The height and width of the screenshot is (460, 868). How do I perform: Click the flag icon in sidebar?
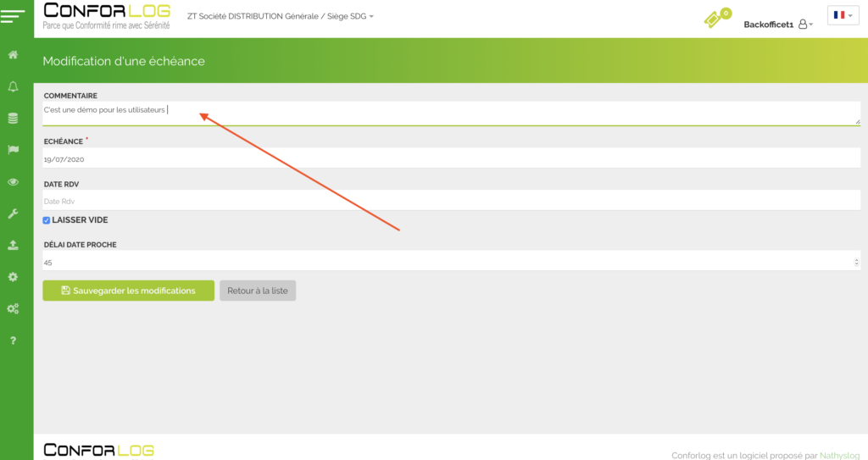tap(13, 150)
